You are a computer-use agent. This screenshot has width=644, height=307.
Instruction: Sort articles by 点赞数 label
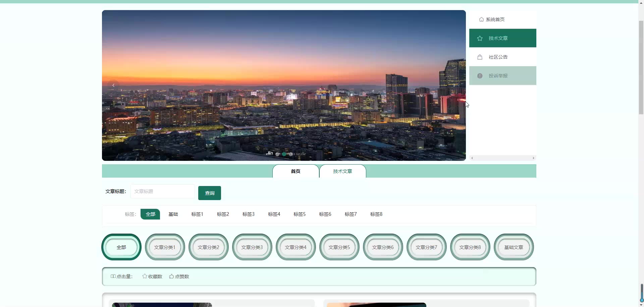click(x=182, y=277)
